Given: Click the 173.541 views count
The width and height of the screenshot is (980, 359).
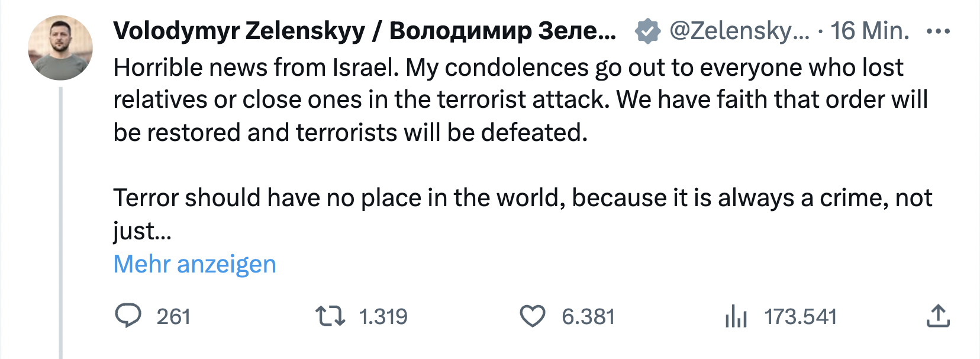Looking at the screenshot, I should point(800,317).
